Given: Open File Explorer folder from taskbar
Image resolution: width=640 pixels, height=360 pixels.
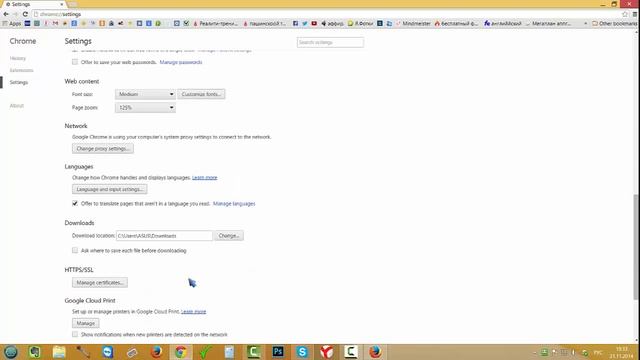Looking at the screenshot, I should pyautogui.click(x=59, y=352).
